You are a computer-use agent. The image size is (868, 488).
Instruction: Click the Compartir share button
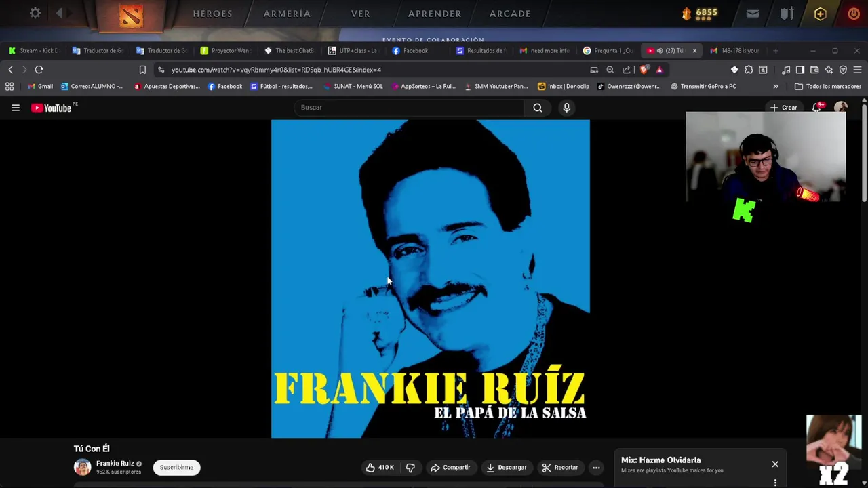[x=450, y=467]
